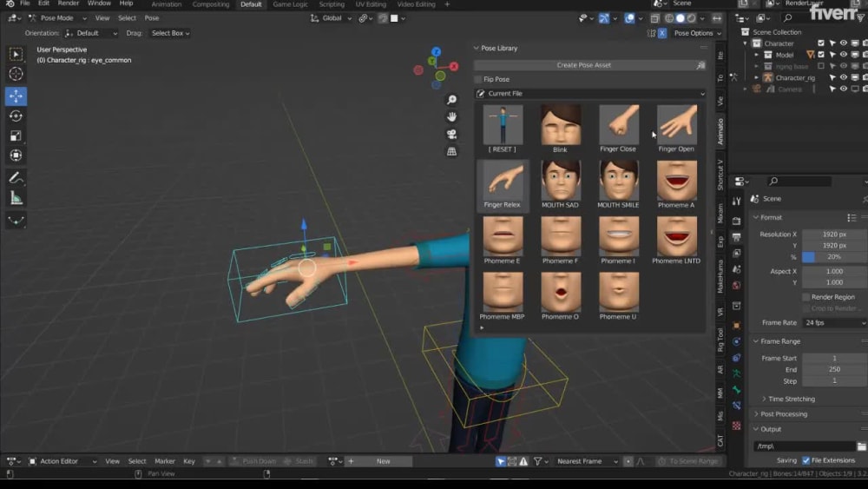The image size is (868, 489).
Task: Open the Marker menu in Action Editor
Action: [x=164, y=461]
